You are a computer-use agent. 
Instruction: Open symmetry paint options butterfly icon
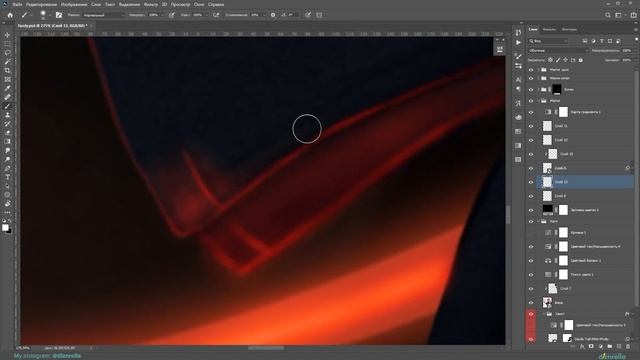[x=319, y=15]
